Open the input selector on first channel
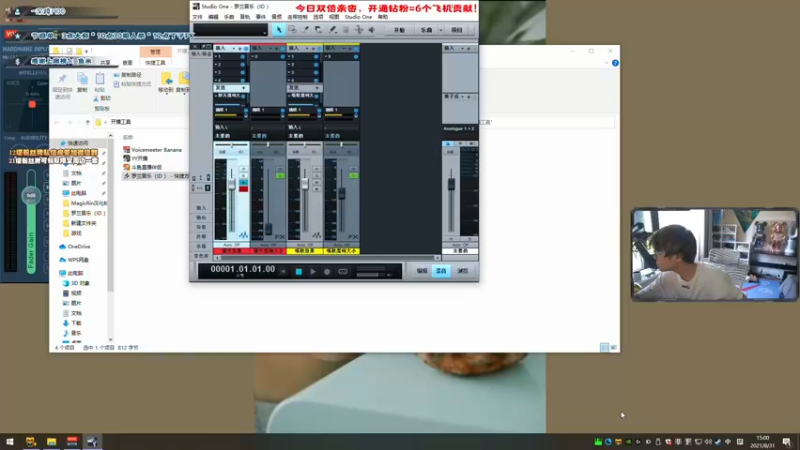 pos(231,127)
